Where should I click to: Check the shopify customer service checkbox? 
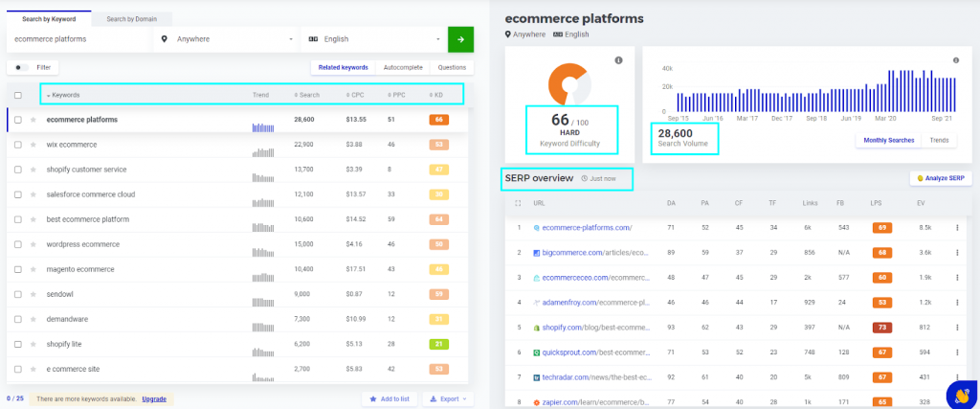click(x=18, y=170)
